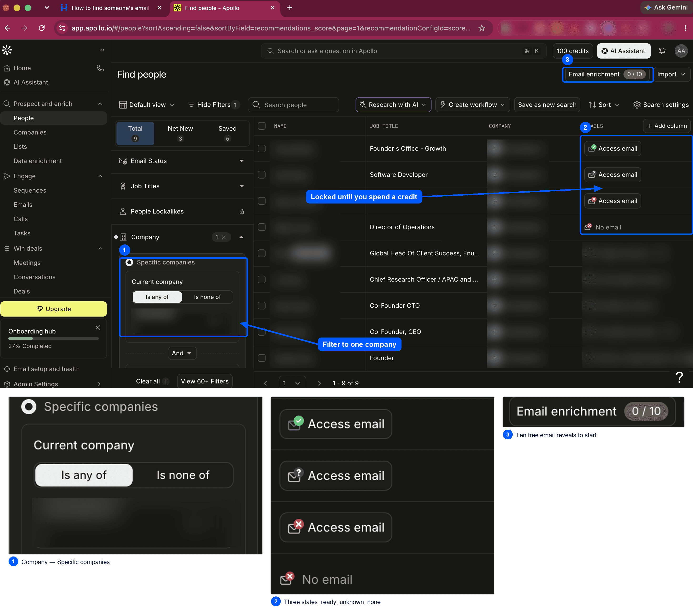Click the Apollo logo icon

[7, 50]
